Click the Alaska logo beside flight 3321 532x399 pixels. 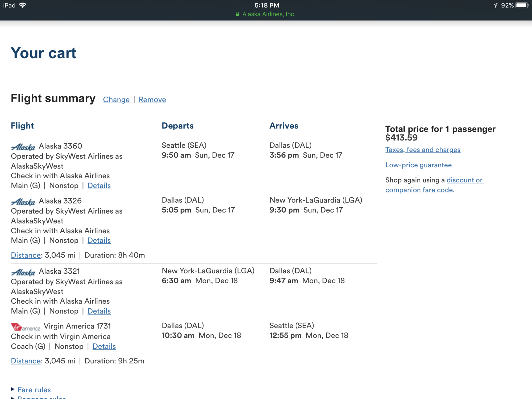(23, 272)
